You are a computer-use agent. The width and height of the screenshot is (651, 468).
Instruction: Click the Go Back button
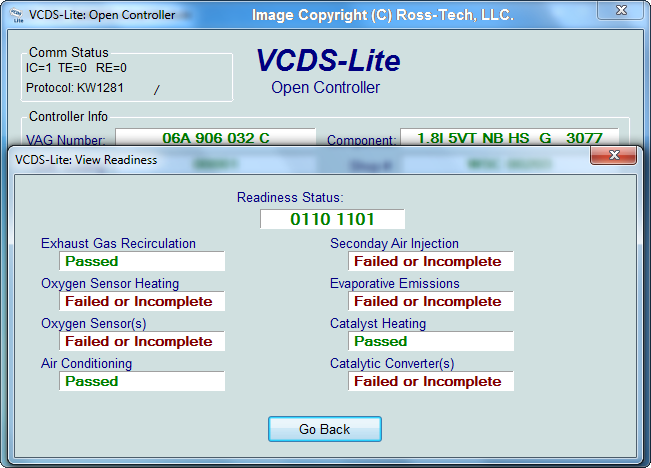tap(325, 429)
